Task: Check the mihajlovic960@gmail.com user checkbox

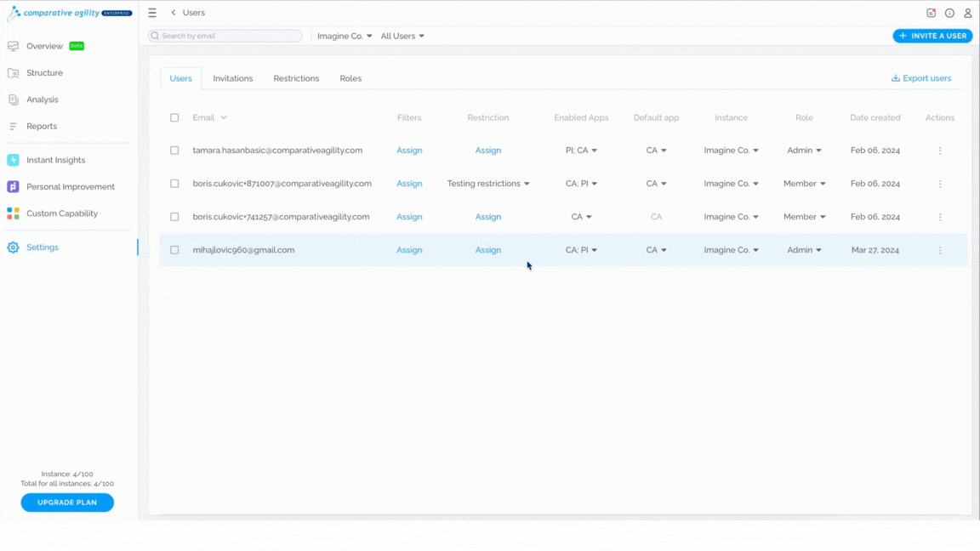Action: click(x=174, y=250)
